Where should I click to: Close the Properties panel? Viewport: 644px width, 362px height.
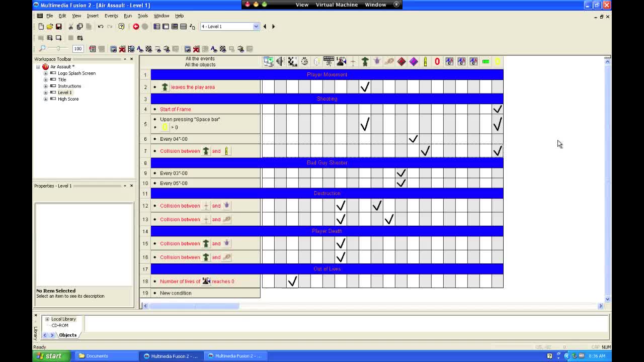point(132,186)
